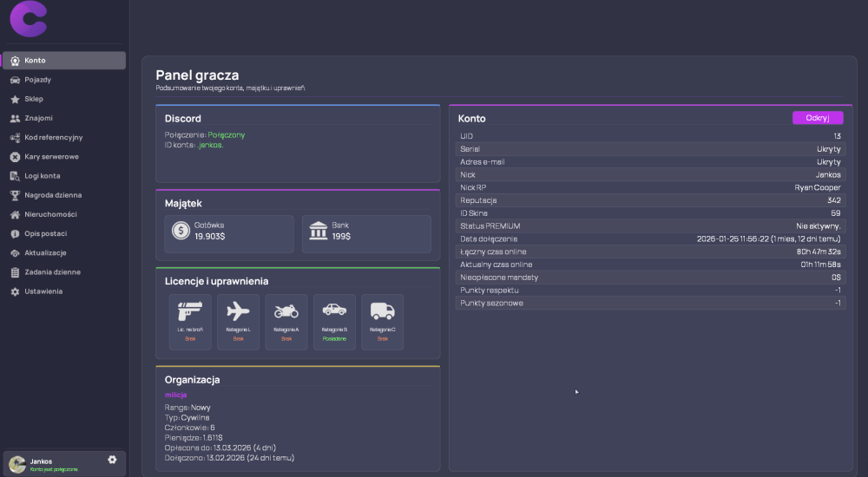Click the Gotówka 19.903$ card
Image resolution: width=868 pixels, height=477 pixels.
click(x=228, y=234)
